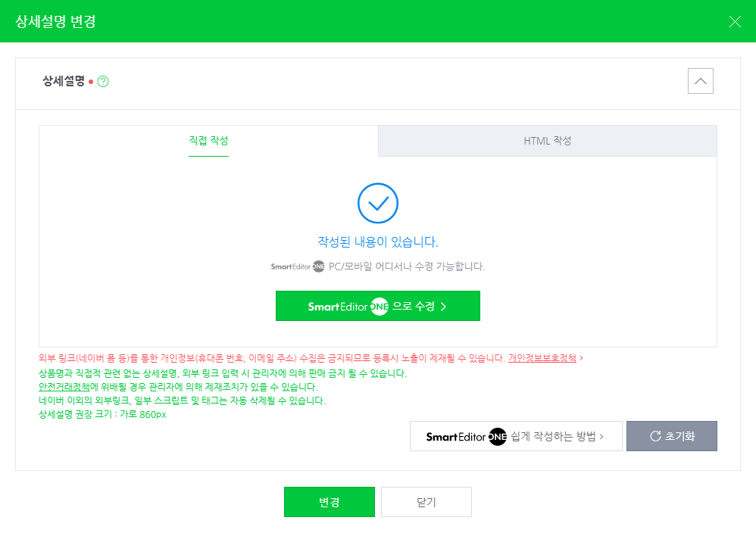This screenshot has height=536, width=756.
Task: Close the 상세설명 변경 dialog with the X
Action: [735, 21]
